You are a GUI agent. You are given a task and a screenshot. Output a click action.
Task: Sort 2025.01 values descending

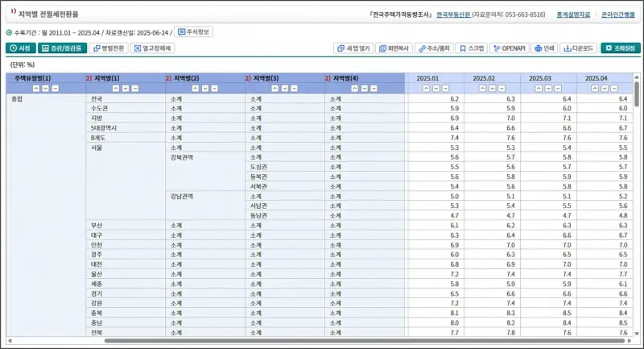point(436,89)
